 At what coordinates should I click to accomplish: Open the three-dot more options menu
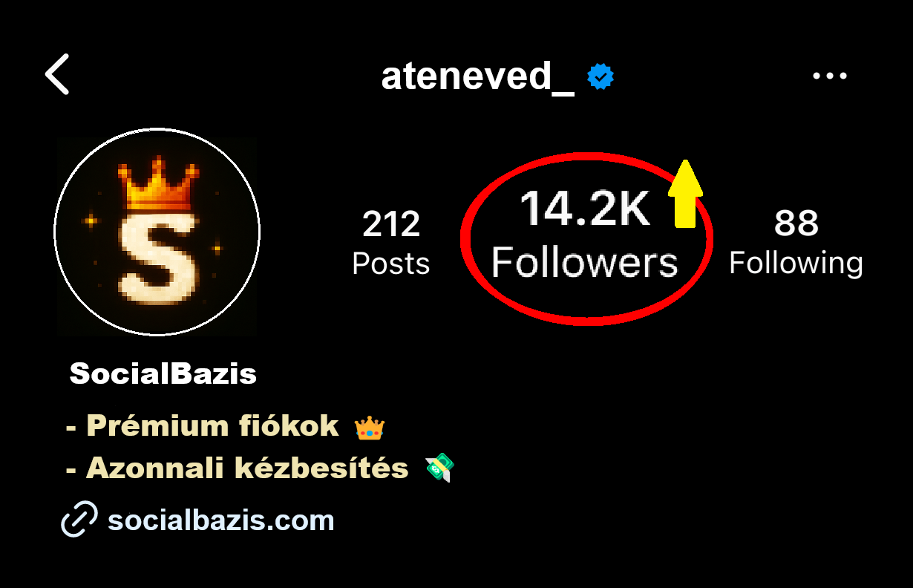830,76
